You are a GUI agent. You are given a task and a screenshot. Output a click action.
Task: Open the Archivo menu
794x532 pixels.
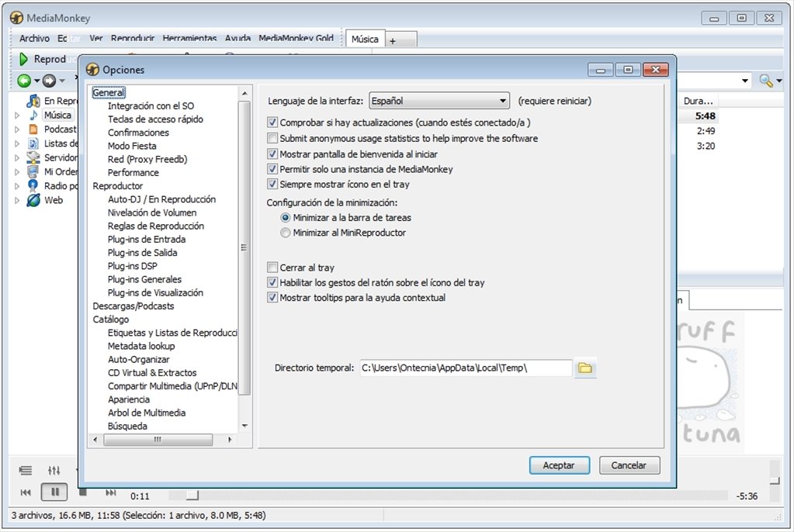click(34, 39)
